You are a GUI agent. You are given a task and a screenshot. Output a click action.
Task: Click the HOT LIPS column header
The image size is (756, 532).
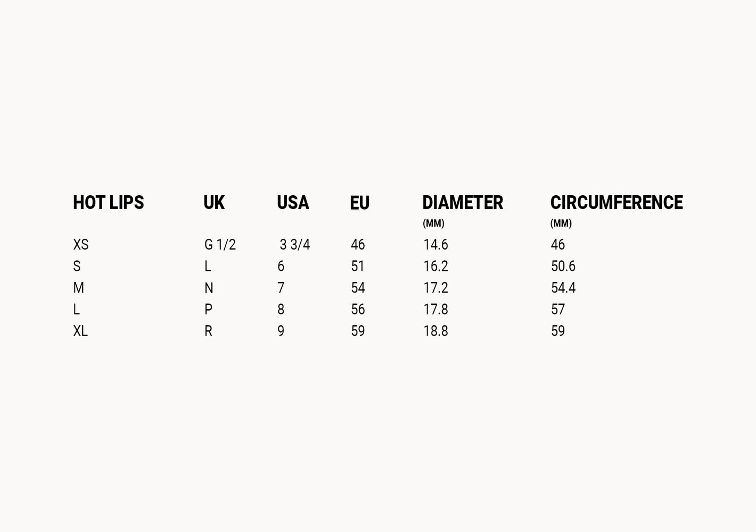coord(108,203)
